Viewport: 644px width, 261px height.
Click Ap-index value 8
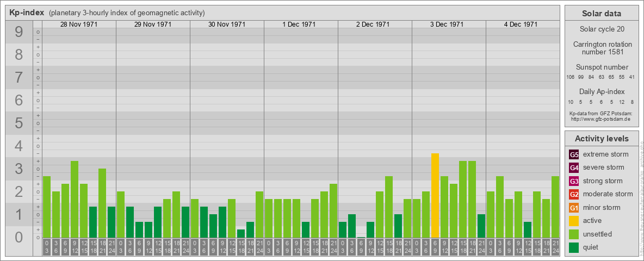pos(632,102)
